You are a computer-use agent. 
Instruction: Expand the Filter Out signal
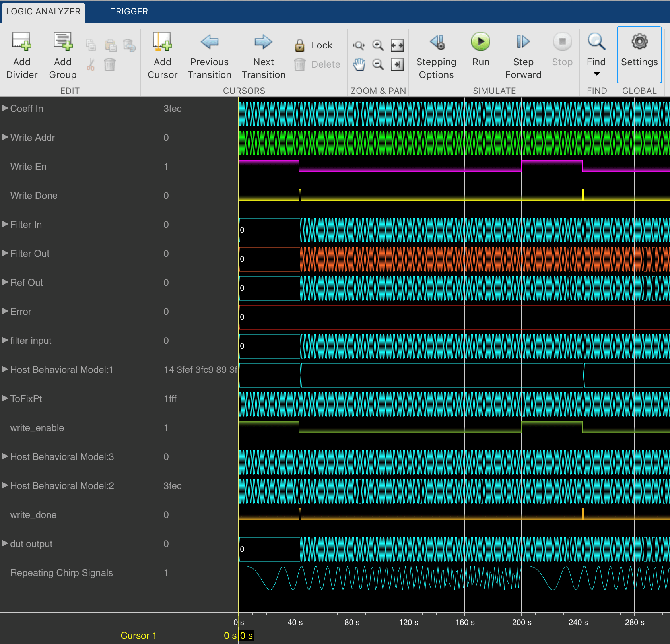click(x=5, y=253)
